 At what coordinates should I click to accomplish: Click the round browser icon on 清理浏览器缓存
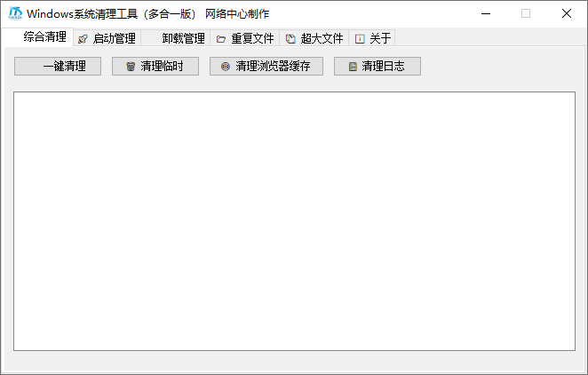[226, 67]
